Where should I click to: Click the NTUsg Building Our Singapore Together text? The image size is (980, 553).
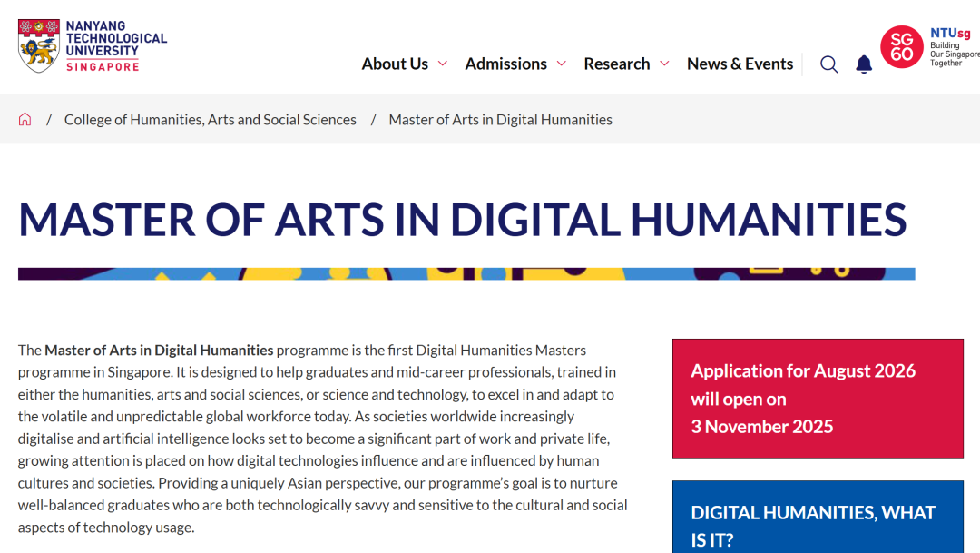click(x=954, y=47)
